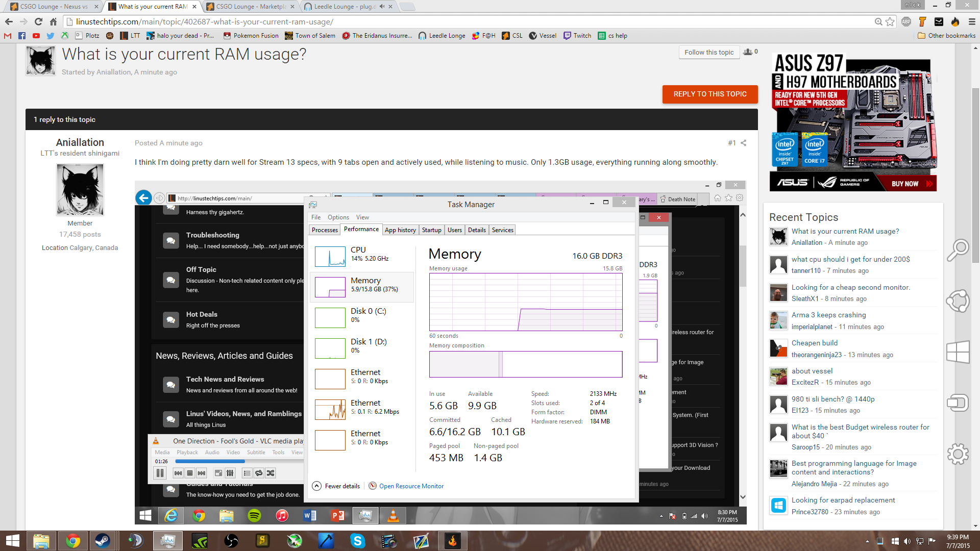Click the share icon beside post #1
Image resolution: width=980 pixels, height=551 pixels.
point(744,143)
